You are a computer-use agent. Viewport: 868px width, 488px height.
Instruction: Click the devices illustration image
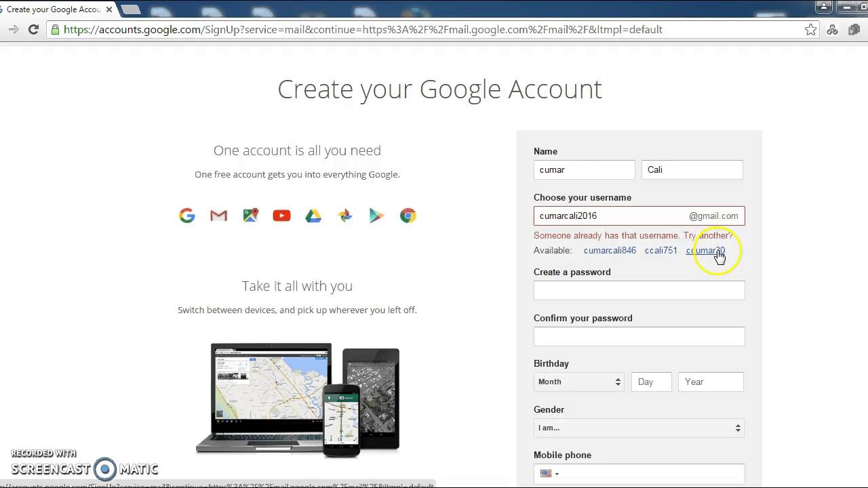coord(298,400)
